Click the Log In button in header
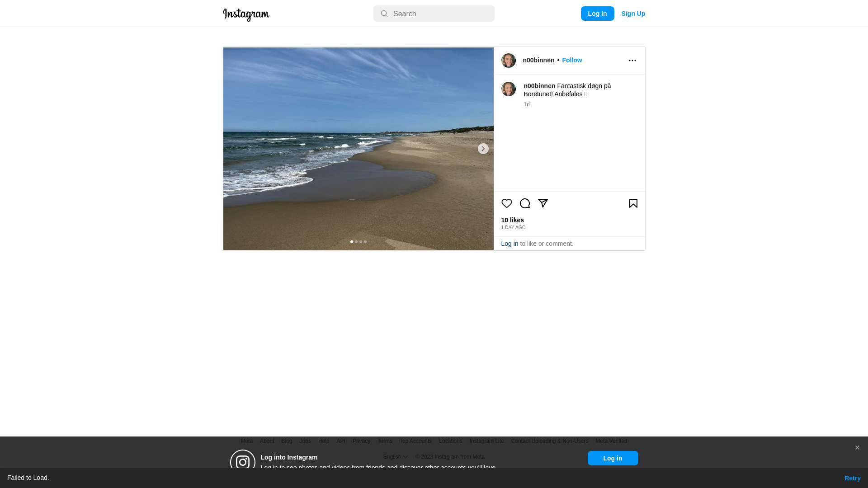This screenshot has width=868, height=488. tap(597, 14)
